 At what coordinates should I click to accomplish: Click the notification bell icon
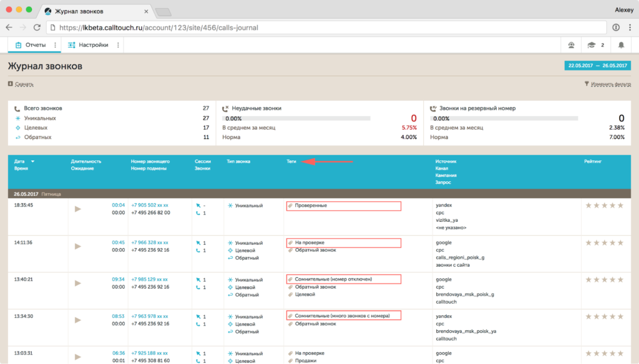[x=621, y=45]
